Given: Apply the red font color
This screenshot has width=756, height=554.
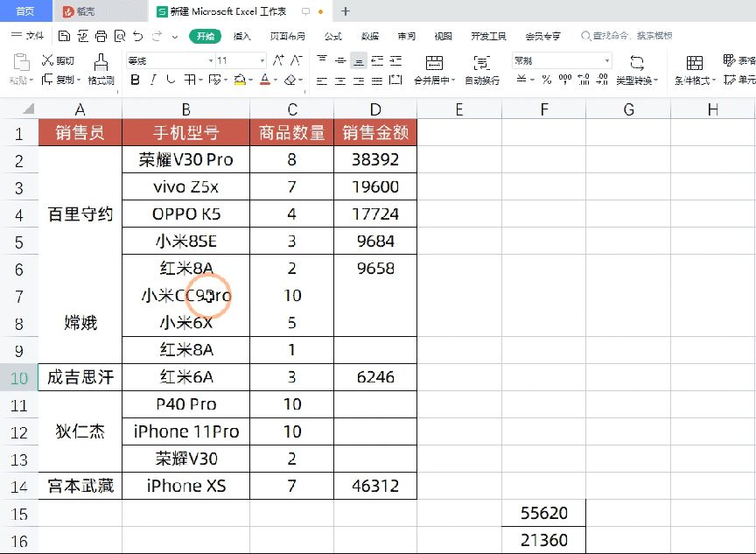Looking at the screenshot, I should point(265,80).
